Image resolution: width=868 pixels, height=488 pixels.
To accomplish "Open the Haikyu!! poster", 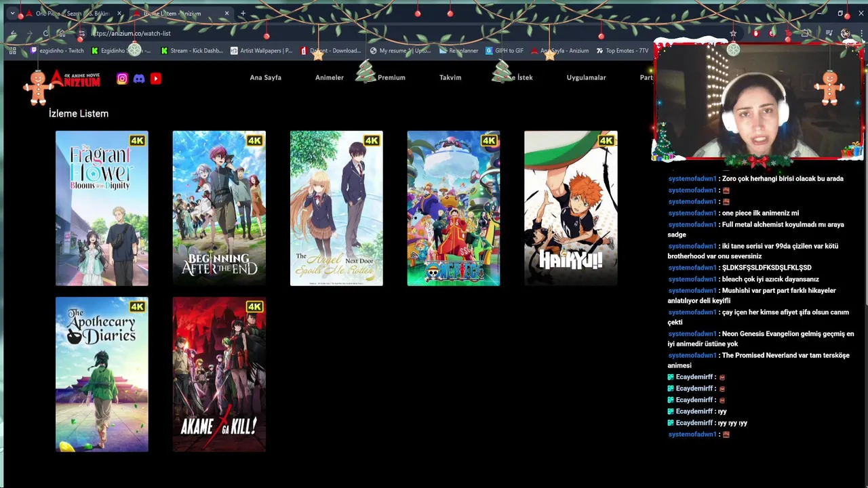I will coord(571,208).
